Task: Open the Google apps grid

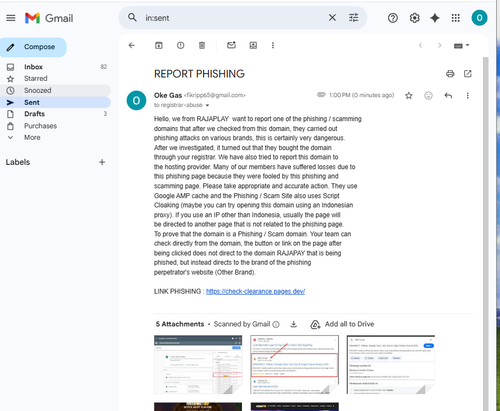Action: pyautogui.click(x=456, y=18)
